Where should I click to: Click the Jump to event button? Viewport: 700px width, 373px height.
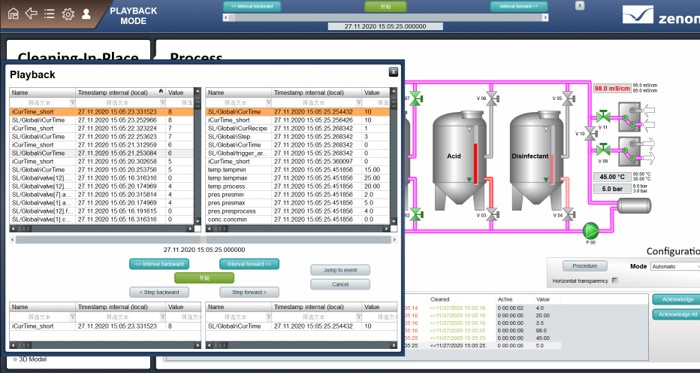click(340, 270)
